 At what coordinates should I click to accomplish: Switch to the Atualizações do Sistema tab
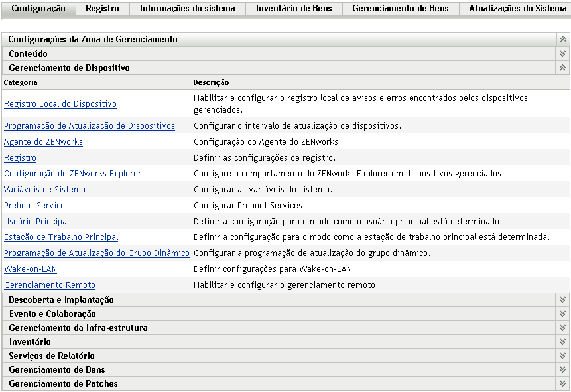coord(516,8)
